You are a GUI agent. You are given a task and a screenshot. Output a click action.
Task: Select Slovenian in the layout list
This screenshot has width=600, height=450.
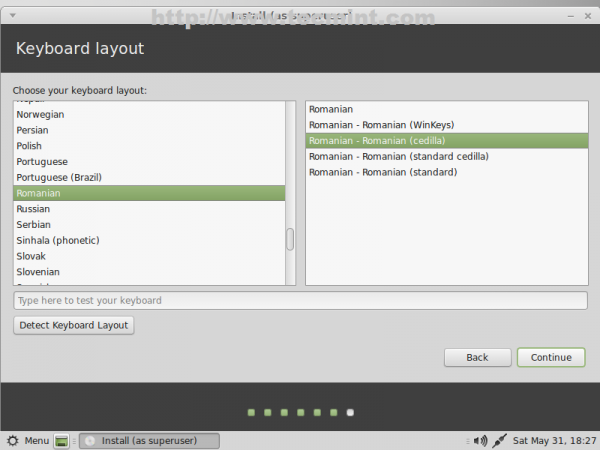click(x=149, y=272)
